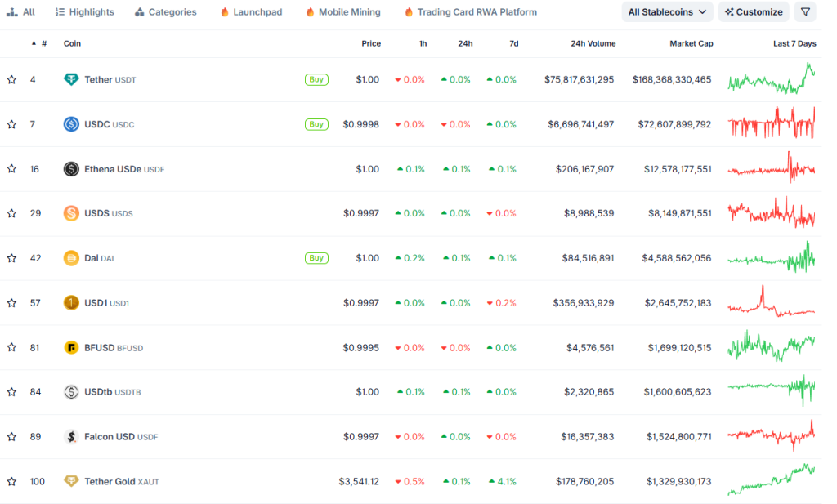Star Tether to add to watchlist
The image size is (837, 504).
coord(11,80)
